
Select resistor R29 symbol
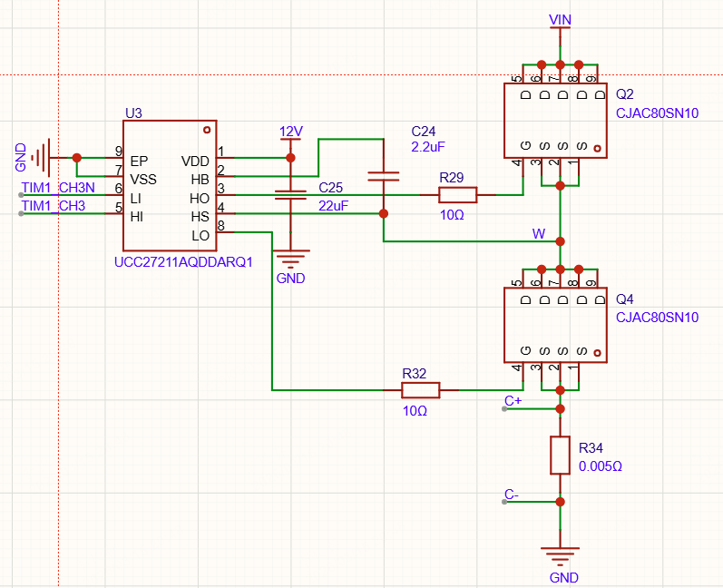tap(457, 195)
